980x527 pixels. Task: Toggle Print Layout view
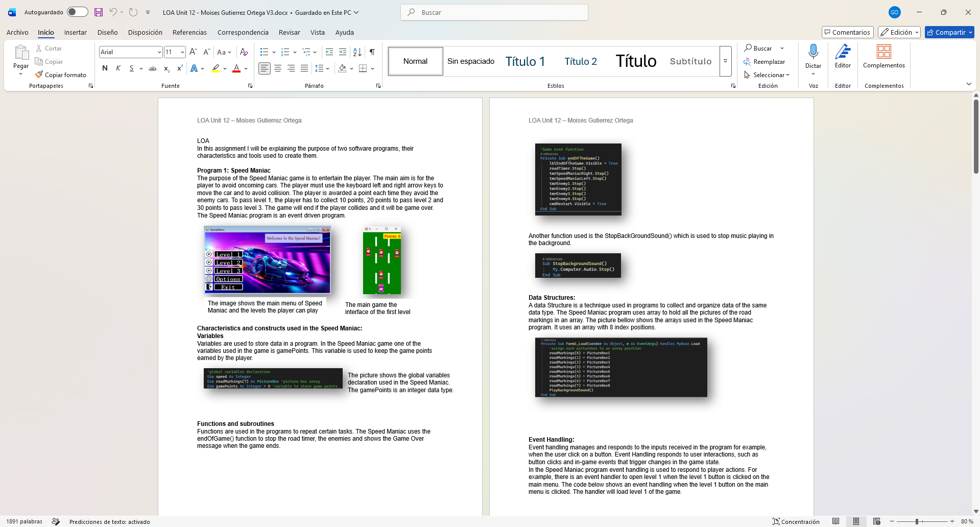click(856, 521)
